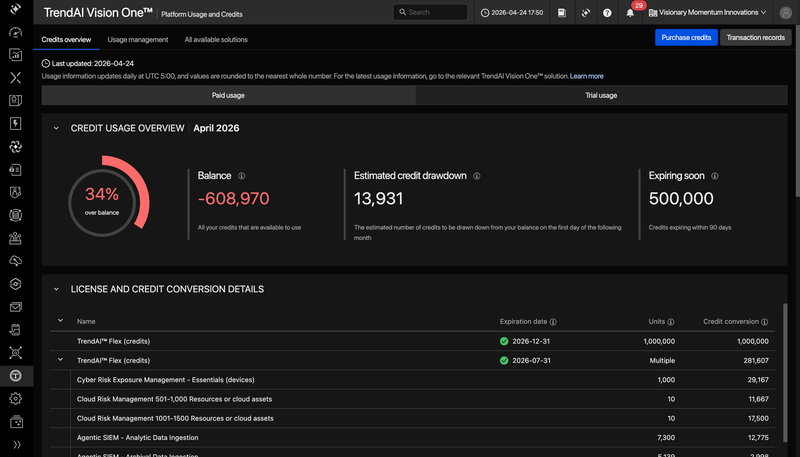This screenshot has width=800, height=457.
Task: Open the gear administration icon in sidebar
Action: click(x=15, y=398)
